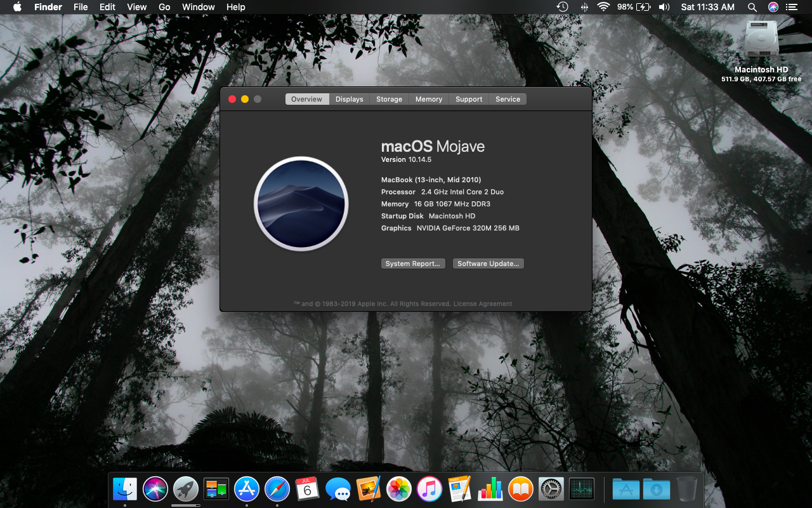This screenshot has height=508, width=812.
Task: Switch to the Storage tab
Action: (389, 99)
